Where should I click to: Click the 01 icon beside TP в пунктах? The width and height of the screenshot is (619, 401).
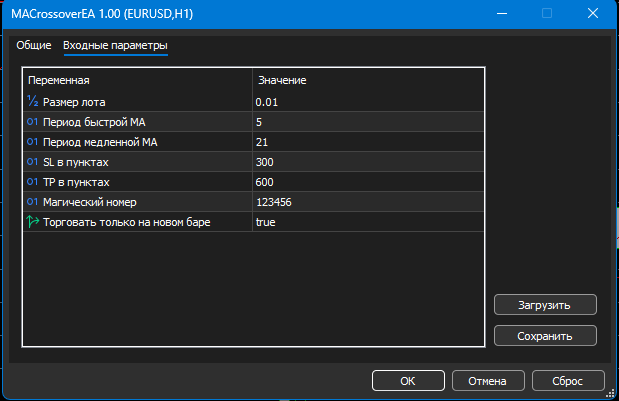32,182
